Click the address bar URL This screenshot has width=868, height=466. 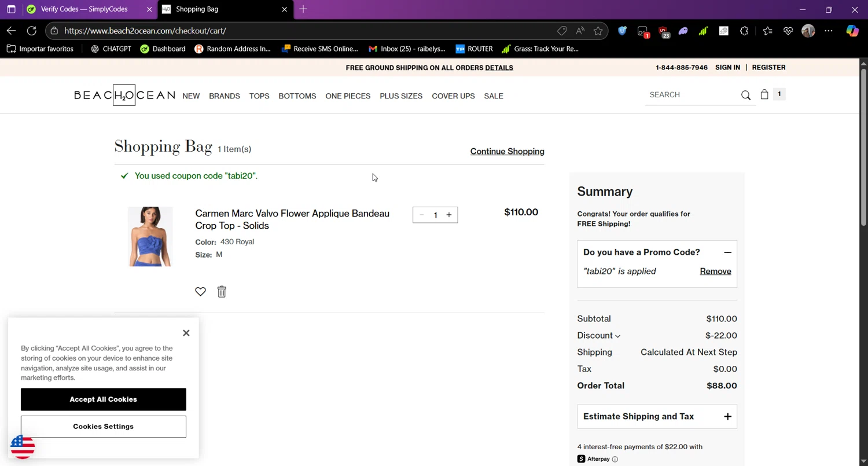click(x=145, y=31)
